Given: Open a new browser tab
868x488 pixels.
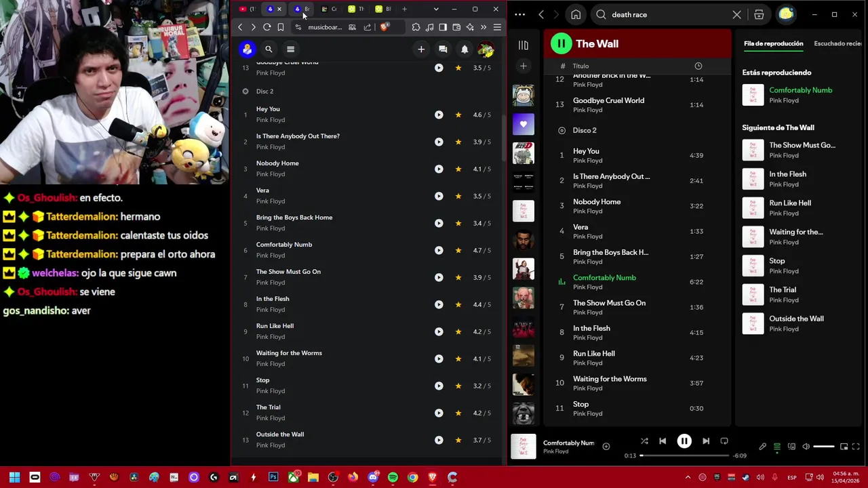Looking at the screenshot, I should [x=405, y=9].
